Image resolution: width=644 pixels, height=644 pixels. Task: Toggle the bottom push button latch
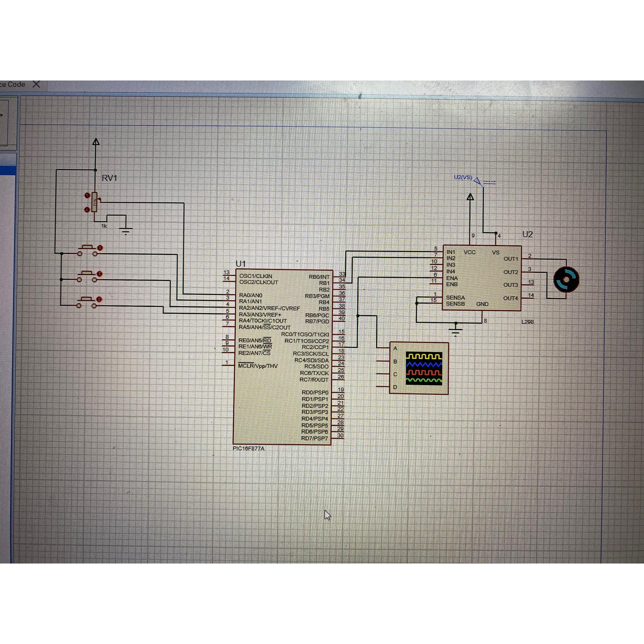coord(99,299)
